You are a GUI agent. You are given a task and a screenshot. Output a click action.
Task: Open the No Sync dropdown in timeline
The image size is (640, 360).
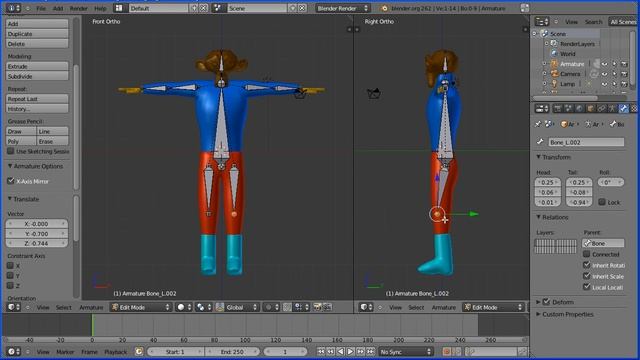[x=405, y=351]
